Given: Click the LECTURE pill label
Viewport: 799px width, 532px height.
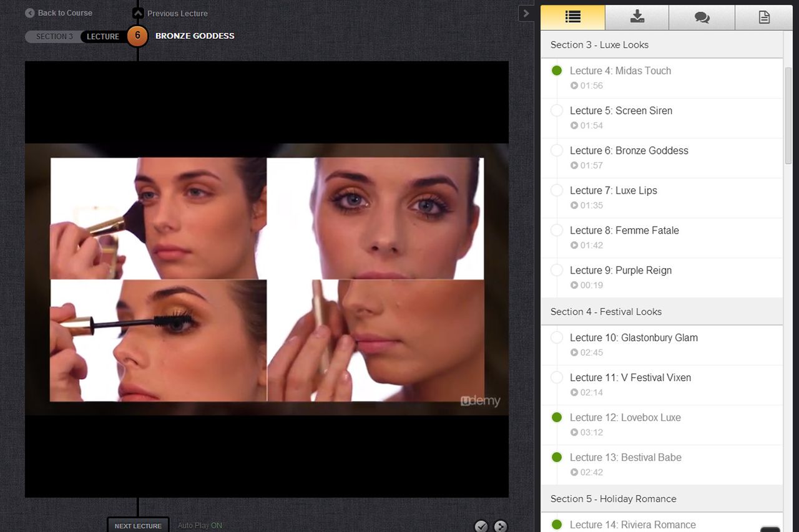Looking at the screenshot, I should (103, 36).
